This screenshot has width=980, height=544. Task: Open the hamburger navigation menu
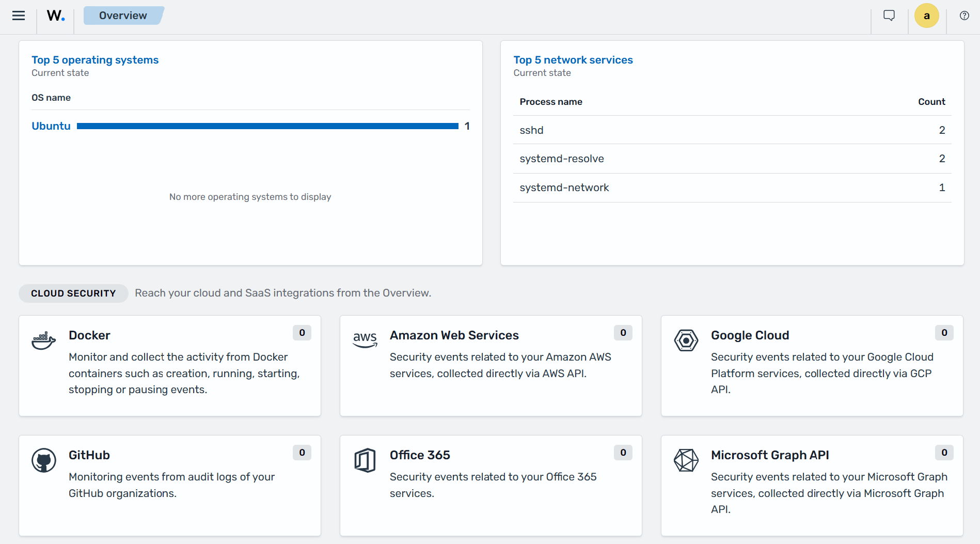tap(19, 15)
